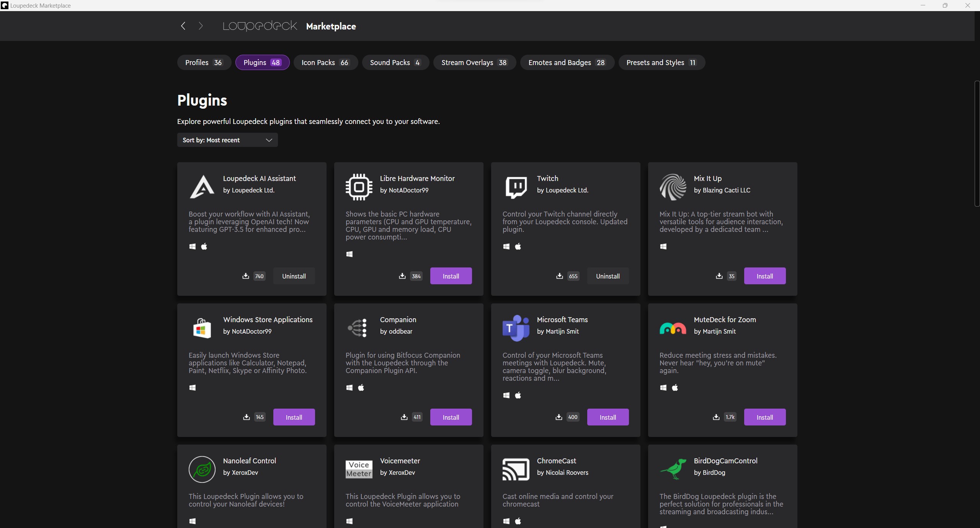The image size is (980, 528).
Task: Open the ChromeCast cast icon
Action: click(x=516, y=469)
